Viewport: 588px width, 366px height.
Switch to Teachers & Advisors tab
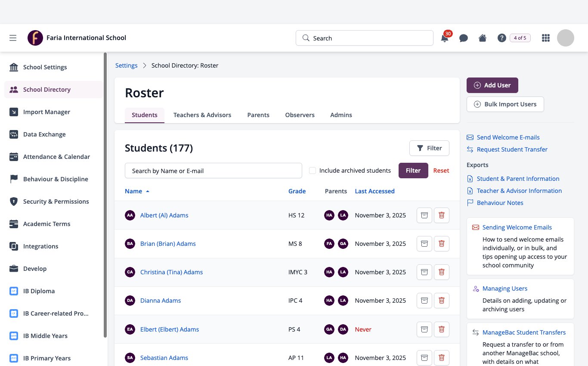(x=202, y=115)
